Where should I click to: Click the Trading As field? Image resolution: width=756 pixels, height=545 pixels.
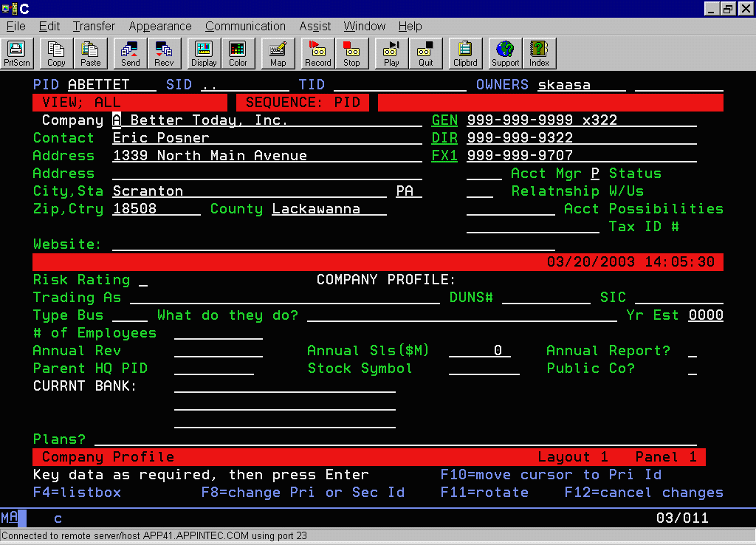tap(285, 298)
